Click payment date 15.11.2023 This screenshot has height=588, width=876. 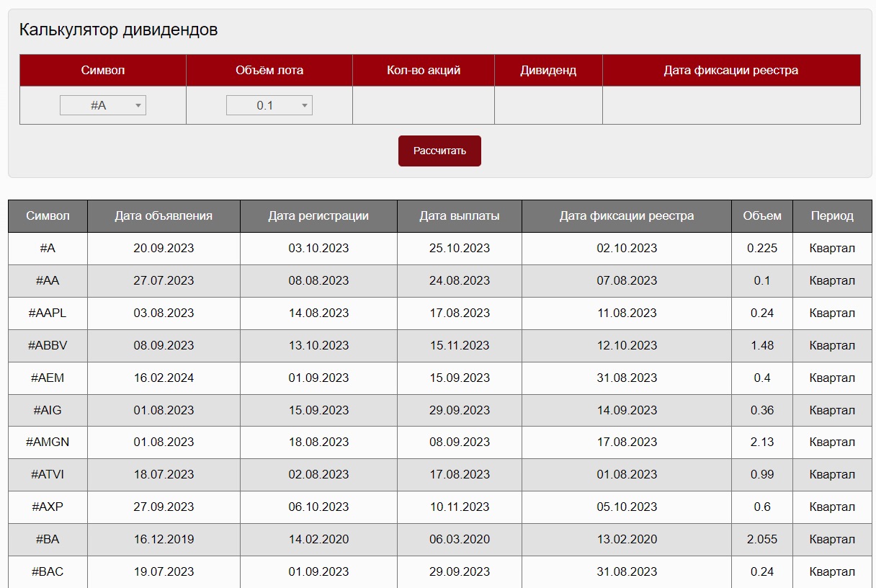[x=460, y=346]
